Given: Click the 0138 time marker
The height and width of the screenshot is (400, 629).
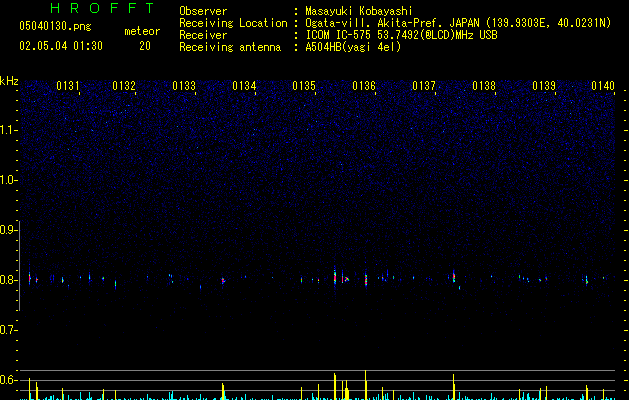Looking at the screenshot, I should (x=484, y=86).
